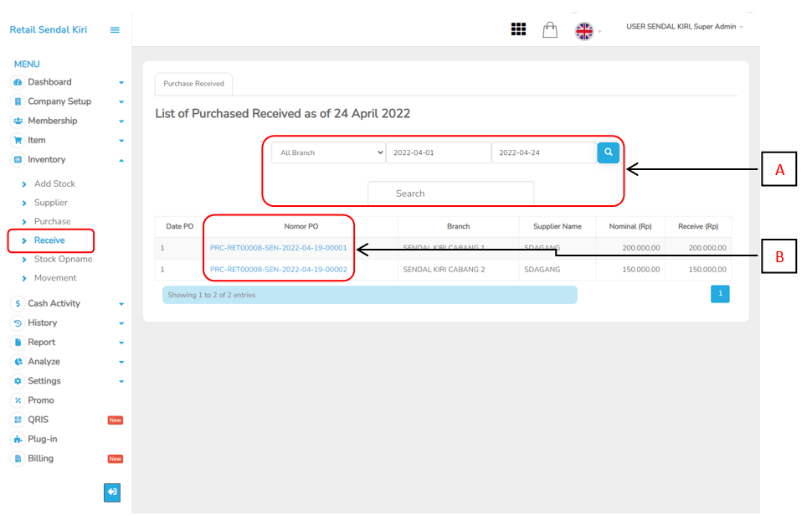Click the Promo percent icon
Viewport: 812px width, 516px height.
(18, 400)
